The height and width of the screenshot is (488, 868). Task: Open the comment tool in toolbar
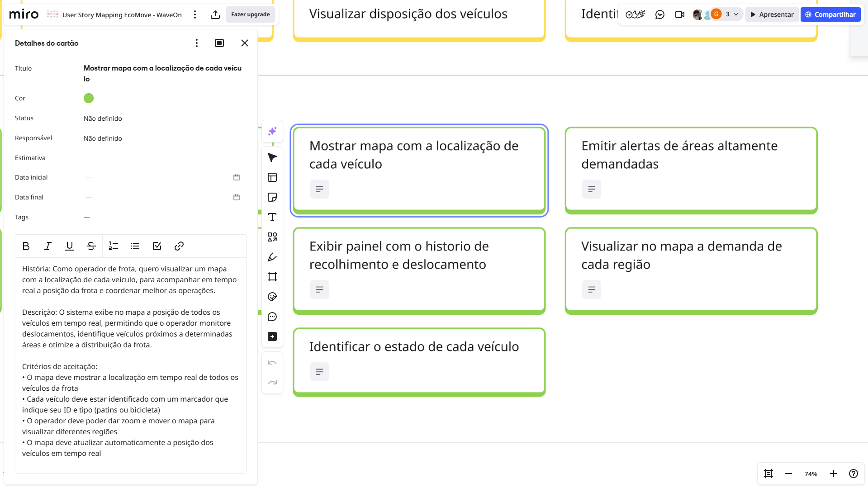pyautogui.click(x=272, y=317)
